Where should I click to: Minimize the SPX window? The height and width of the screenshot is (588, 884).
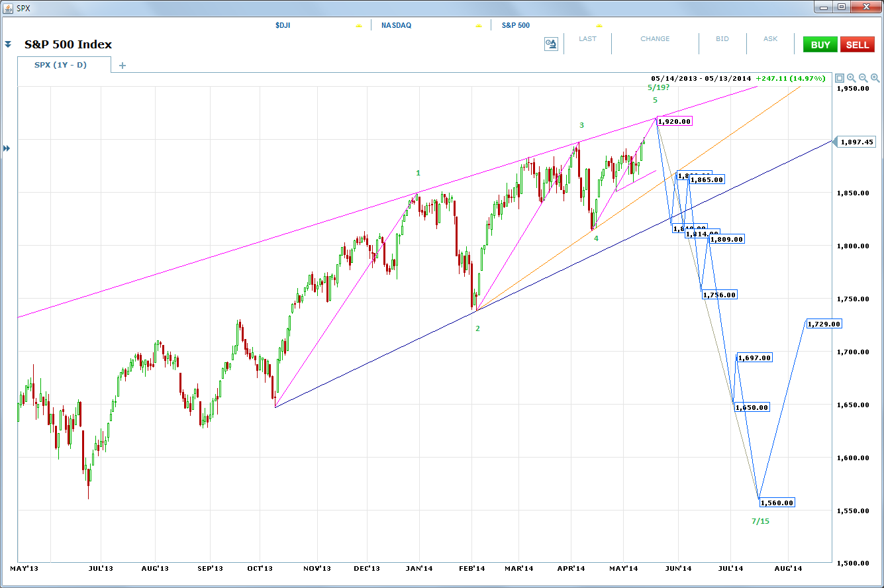pyautogui.click(x=824, y=7)
